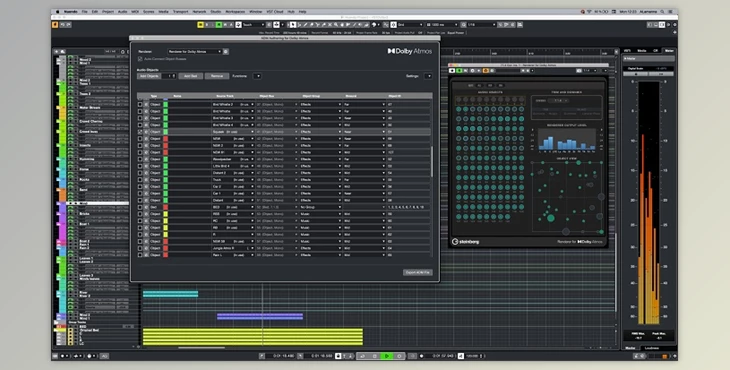Click the panner icon in Distant 2 row
Screen dimensions: 730x370
click(x=146, y=173)
